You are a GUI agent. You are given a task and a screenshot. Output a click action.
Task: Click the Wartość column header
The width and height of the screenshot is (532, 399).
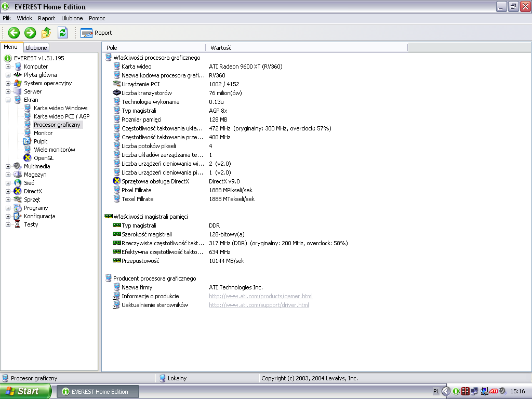[307, 48]
